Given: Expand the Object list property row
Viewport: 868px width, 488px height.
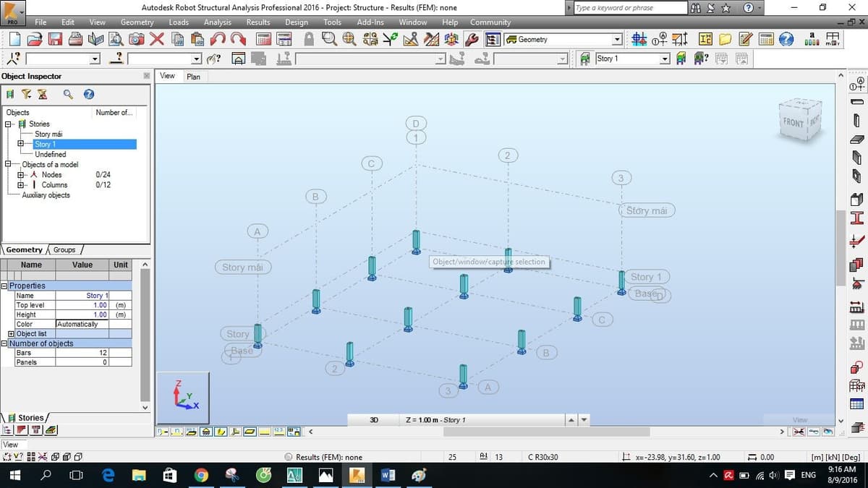Looking at the screenshot, I should [x=12, y=334].
